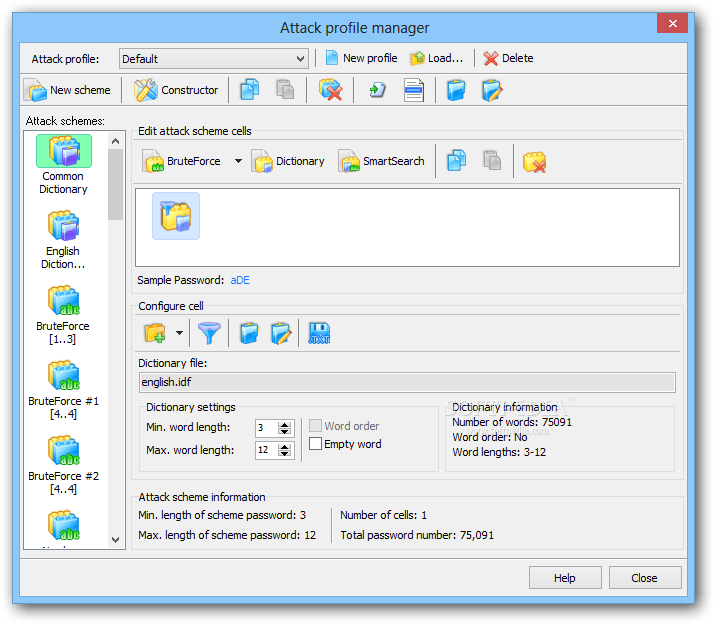Select the BruteForce [1..3] scheme
Screen dimensions: 715x624
click(x=63, y=315)
